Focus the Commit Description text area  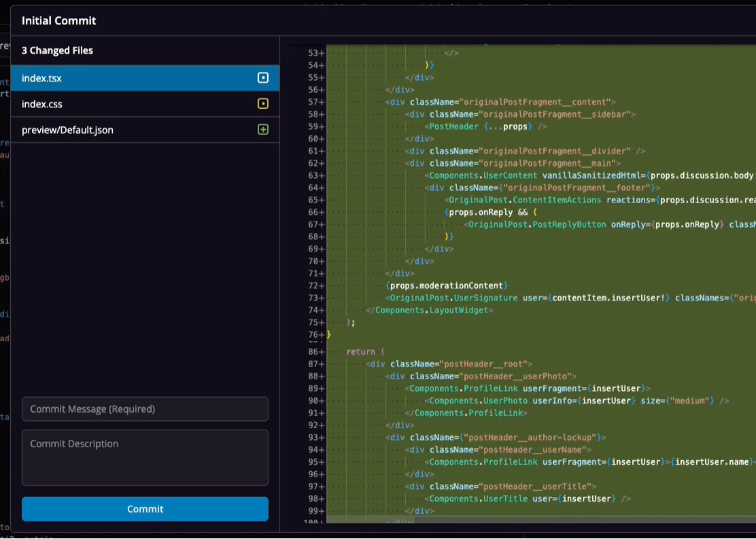click(145, 457)
